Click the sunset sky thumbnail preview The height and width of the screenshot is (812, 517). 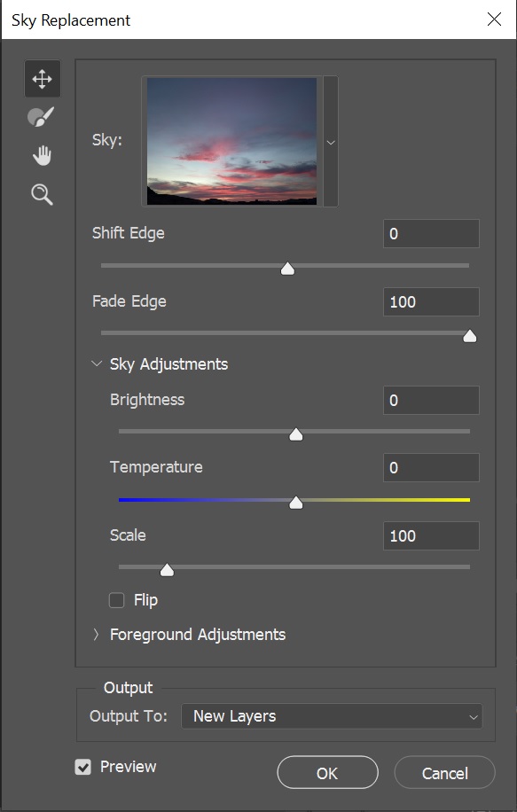tap(232, 141)
